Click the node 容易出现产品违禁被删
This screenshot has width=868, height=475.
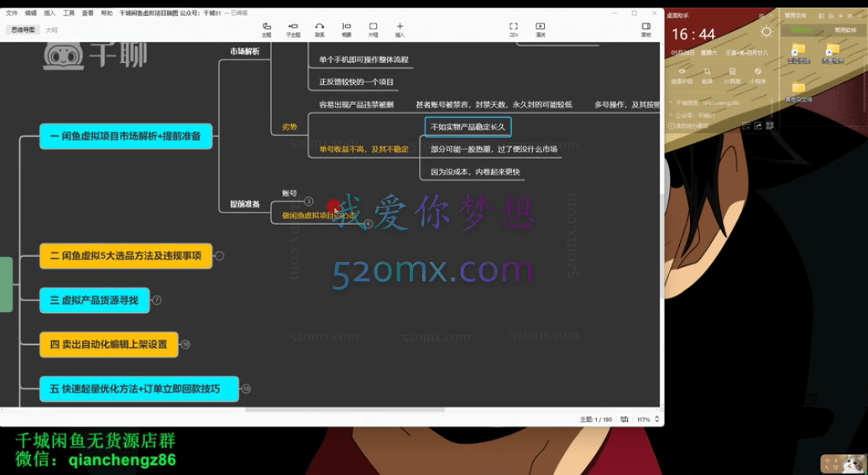pos(356,105)
